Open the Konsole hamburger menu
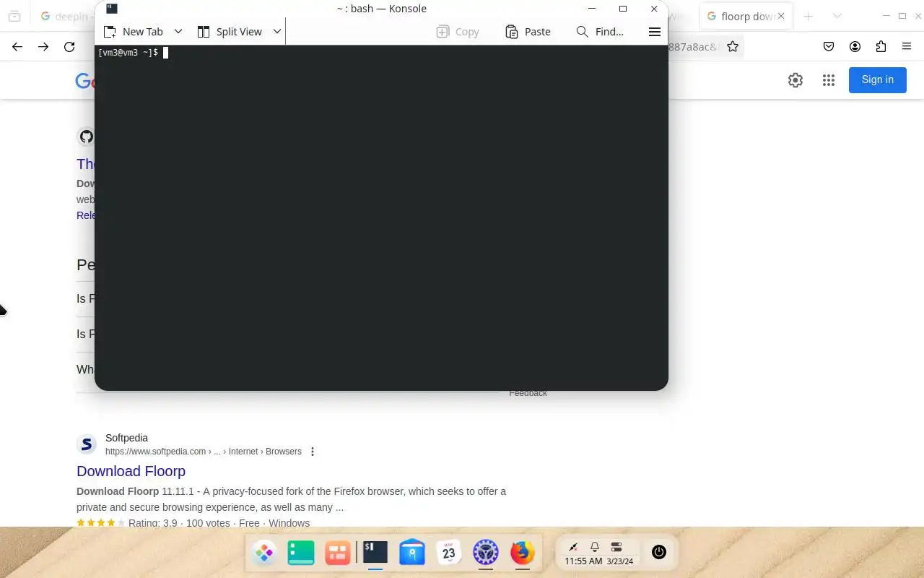This screenshot has height=578, width=924. click(x=655, y=32)
